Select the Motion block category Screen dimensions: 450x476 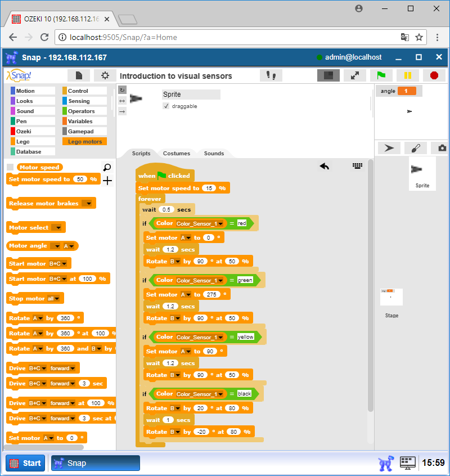[33, 91]
